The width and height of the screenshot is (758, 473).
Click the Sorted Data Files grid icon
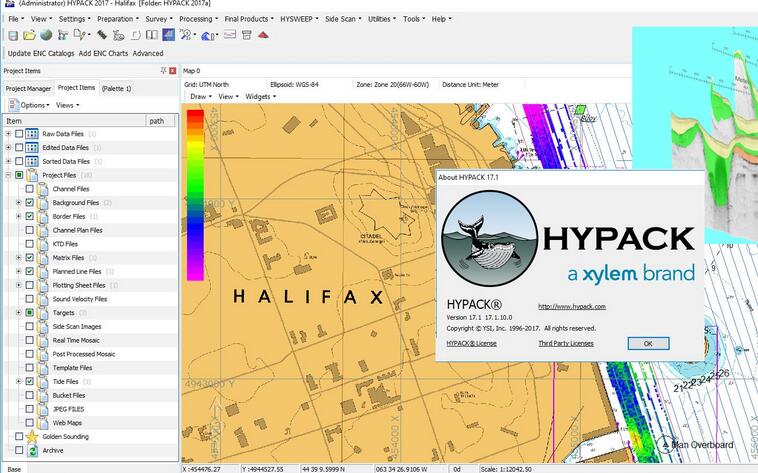[x=32, y=162]
